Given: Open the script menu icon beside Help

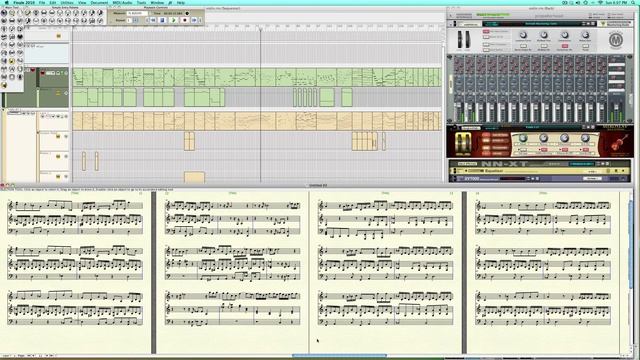Looking at the screenshot, I should point(170,2).
